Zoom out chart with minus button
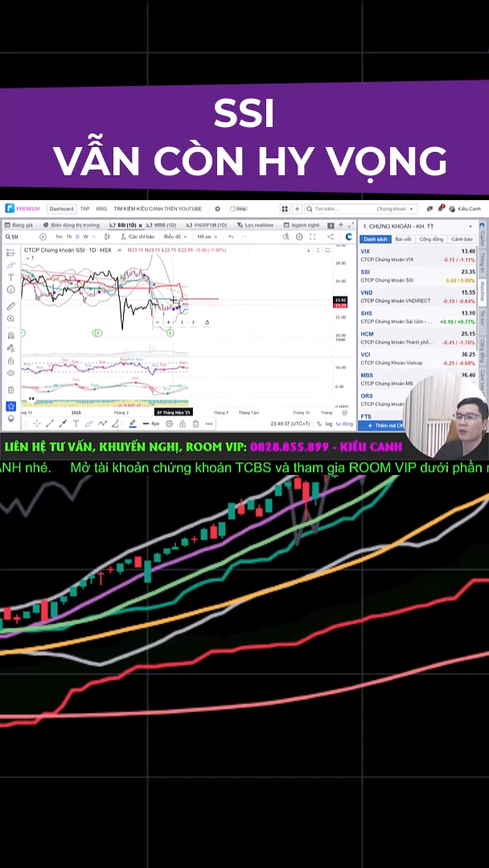 tap(158, 322)
